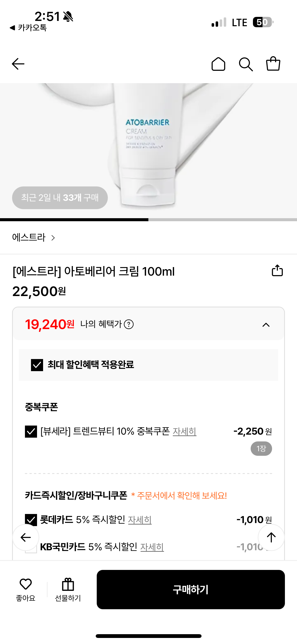297x644 pixels.
Task: Toggle 트렌드뷰티 10% 중복쿠폰 checkbox
Action: (x=31, y=431)
